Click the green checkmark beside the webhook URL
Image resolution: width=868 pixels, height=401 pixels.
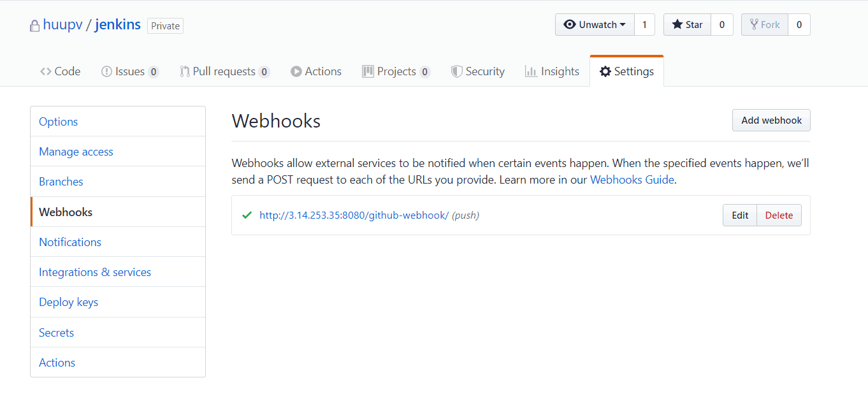click(x=247, y=215)
